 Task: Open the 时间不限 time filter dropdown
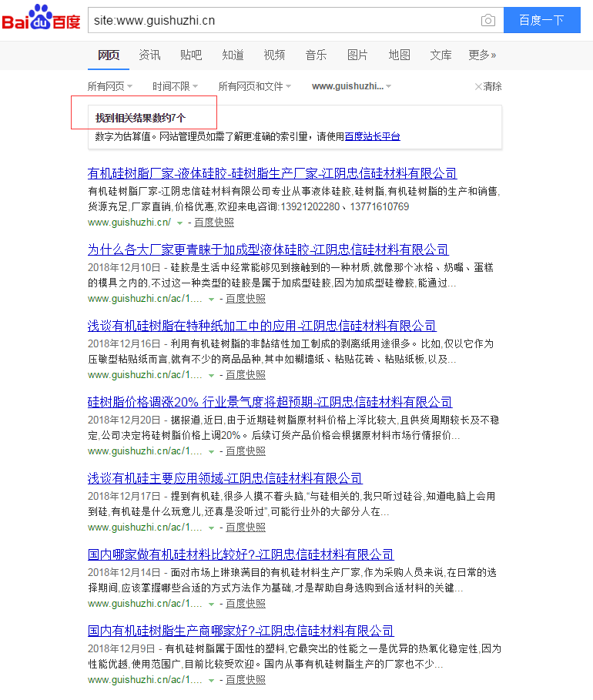coord(175,86)
